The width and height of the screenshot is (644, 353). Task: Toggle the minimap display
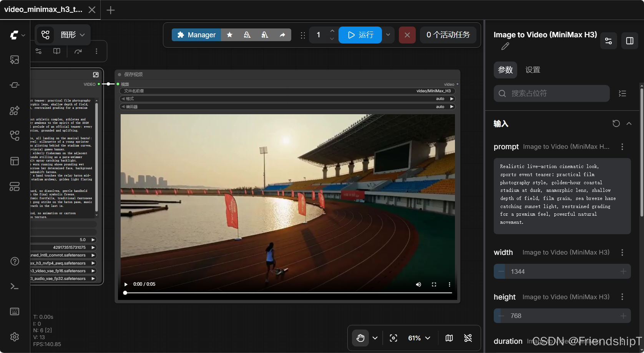click(449, 338)
